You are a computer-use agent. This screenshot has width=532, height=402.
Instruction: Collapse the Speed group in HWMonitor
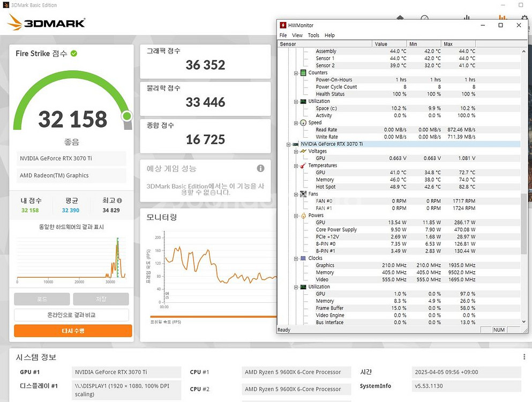coord(296,123)
